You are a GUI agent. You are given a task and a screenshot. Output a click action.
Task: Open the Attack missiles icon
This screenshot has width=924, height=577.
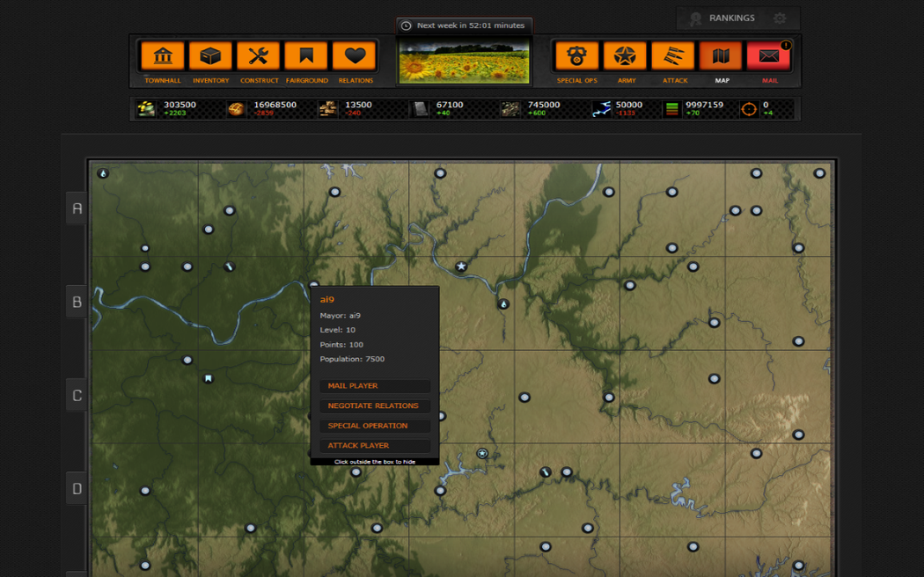(x=673, y=56)
